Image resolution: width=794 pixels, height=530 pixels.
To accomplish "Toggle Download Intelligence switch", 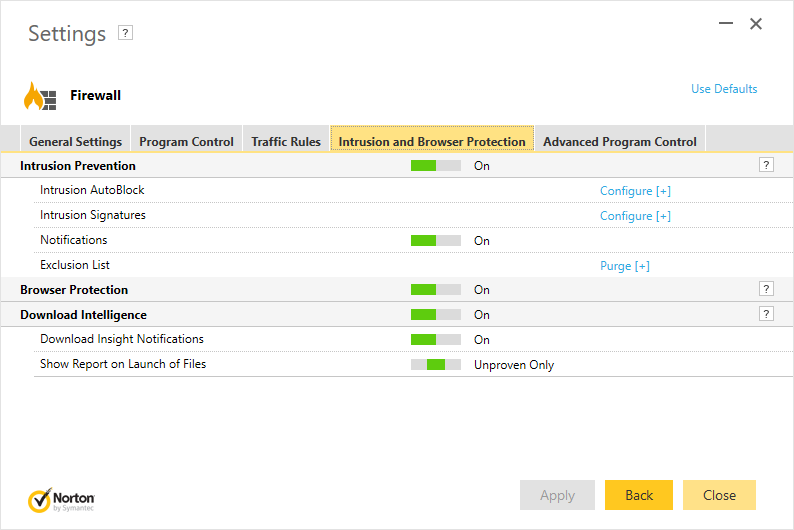I will pyautogui.click(x=435, y=314).
